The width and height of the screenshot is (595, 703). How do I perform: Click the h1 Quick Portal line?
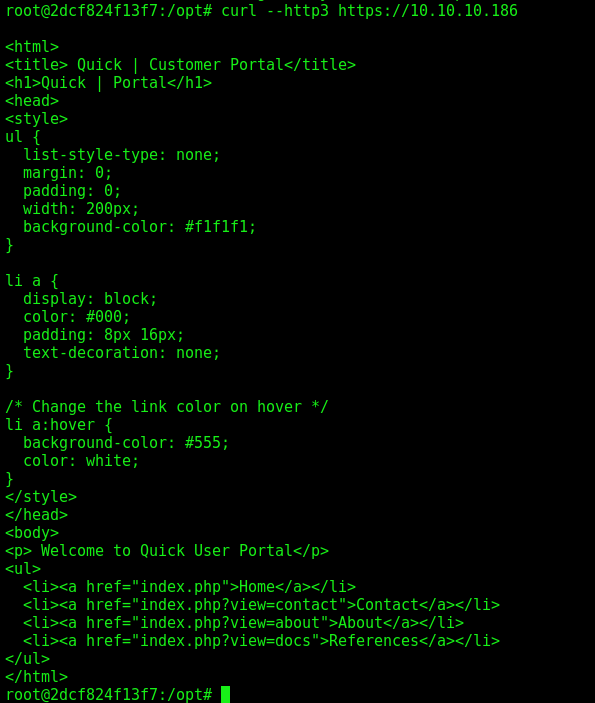[x=109, y=82]
